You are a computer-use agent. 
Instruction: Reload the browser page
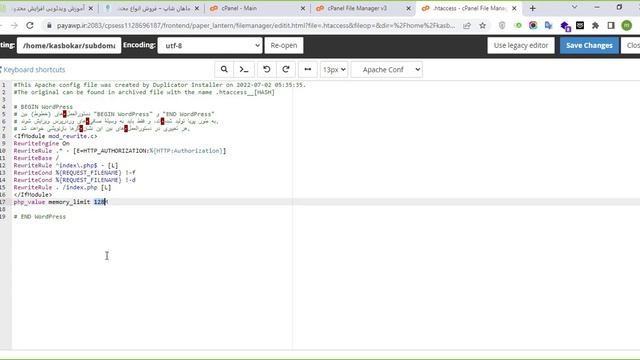[x=30, y=25]
